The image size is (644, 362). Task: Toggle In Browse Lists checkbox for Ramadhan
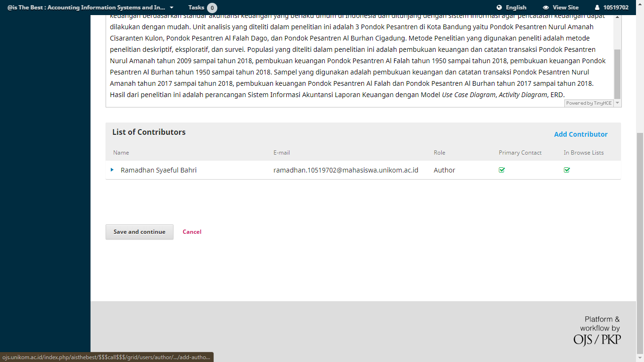coord(567,170)
